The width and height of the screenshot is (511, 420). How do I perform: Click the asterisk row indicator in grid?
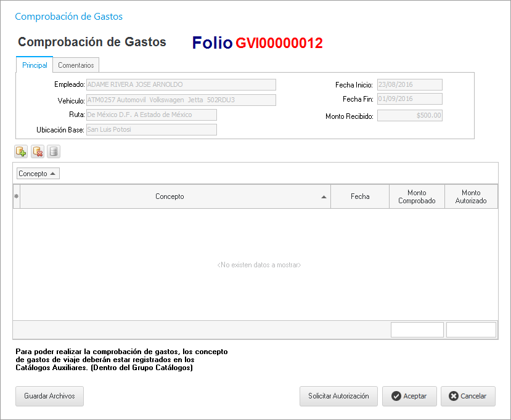point(16,196)
